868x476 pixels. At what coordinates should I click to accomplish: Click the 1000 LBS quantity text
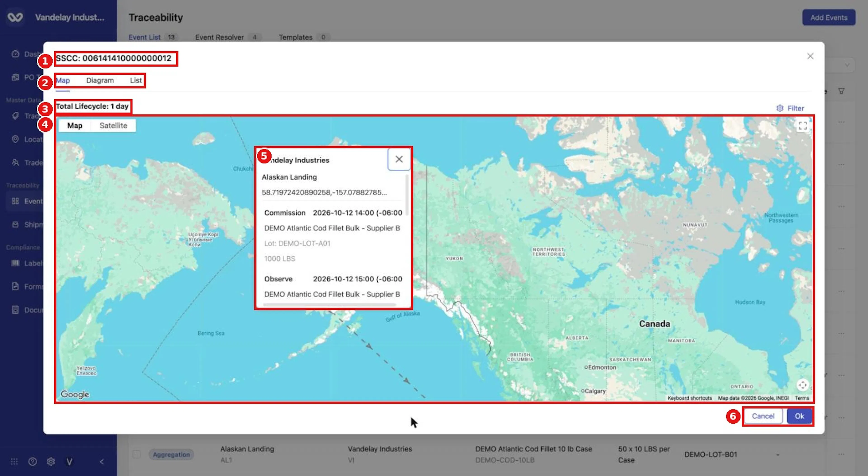(x=280, y=259)
